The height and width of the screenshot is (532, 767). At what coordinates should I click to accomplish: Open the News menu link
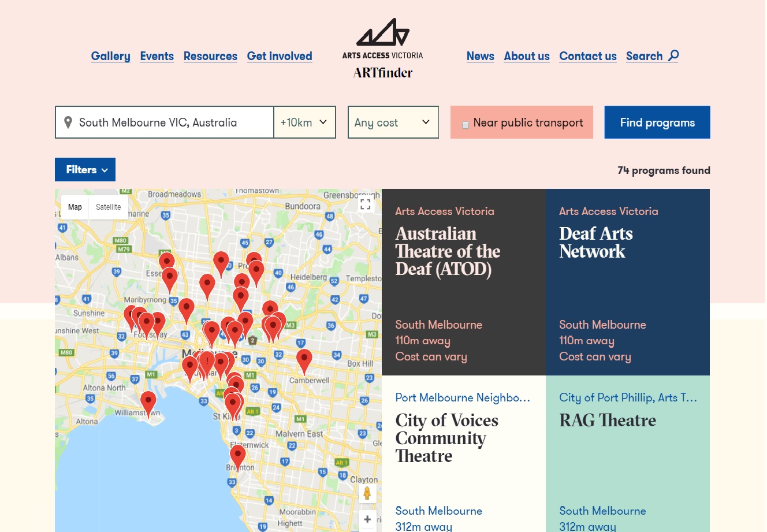point(481,56)
